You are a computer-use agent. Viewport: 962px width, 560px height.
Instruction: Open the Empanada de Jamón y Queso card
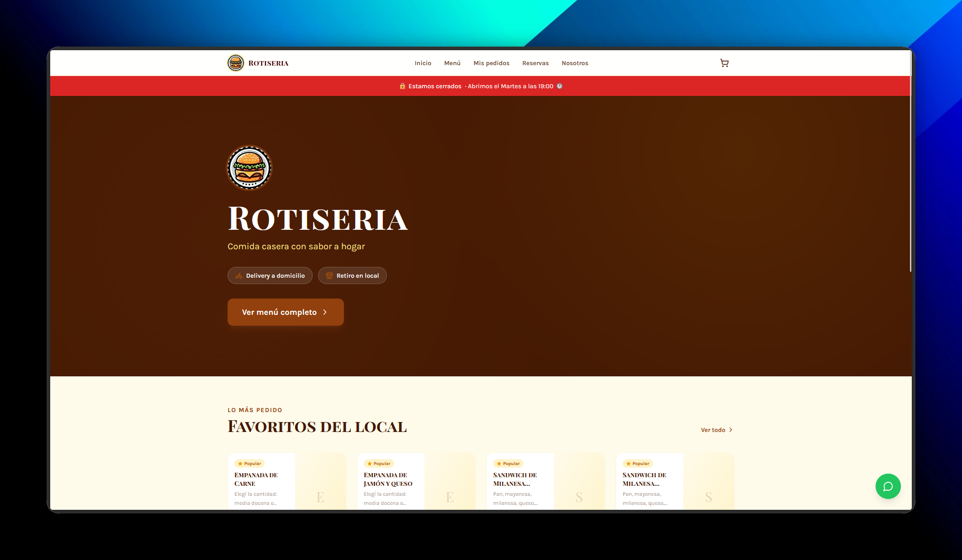416,481
